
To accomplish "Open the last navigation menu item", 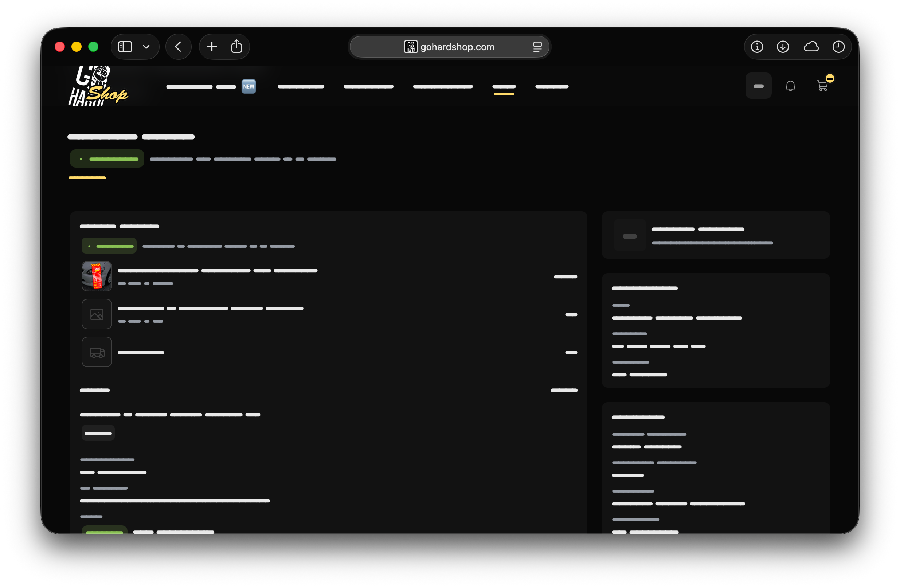I will coord(552,87).
